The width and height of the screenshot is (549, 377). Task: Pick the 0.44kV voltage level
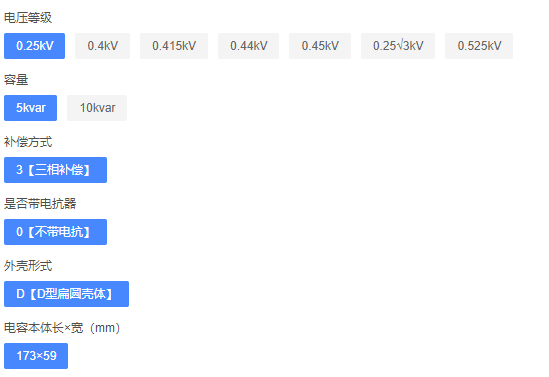pos(249,46)
